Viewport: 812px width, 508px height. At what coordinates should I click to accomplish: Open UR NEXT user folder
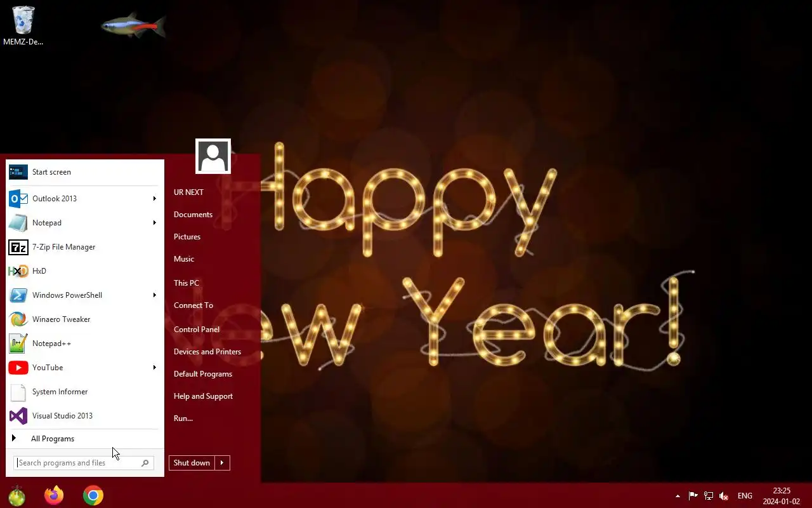click(x=188, y=192)
